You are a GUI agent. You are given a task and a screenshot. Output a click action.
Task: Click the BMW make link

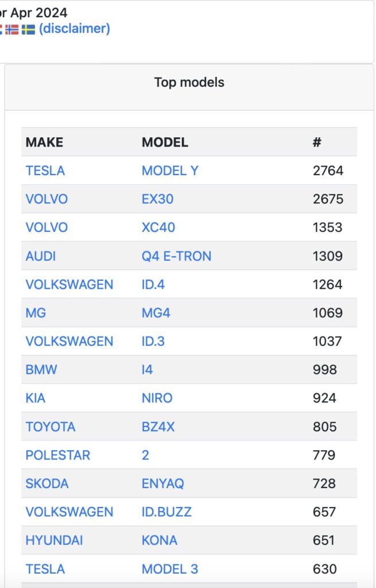(x=41, y=370)
